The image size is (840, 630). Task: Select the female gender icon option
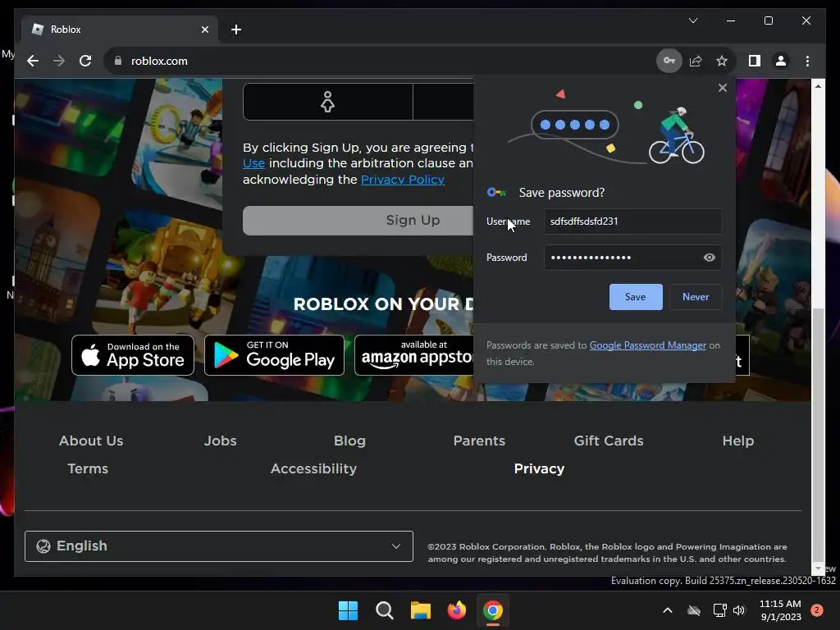coord(327,101)
